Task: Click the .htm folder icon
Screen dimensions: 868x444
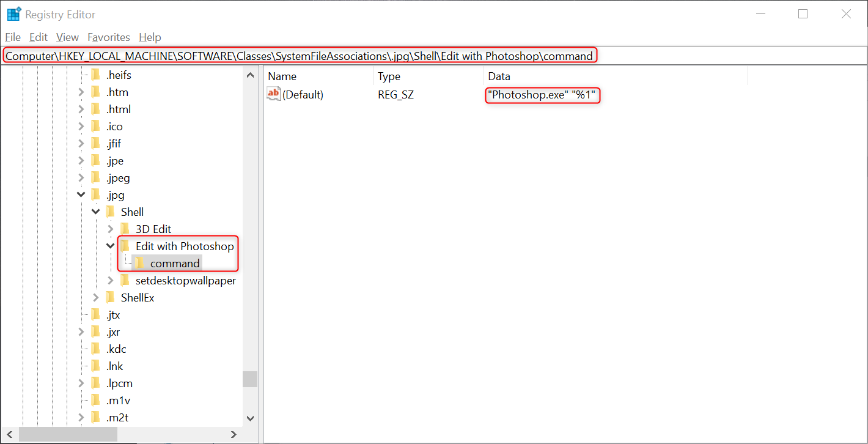Action: [x=95, y=92]
